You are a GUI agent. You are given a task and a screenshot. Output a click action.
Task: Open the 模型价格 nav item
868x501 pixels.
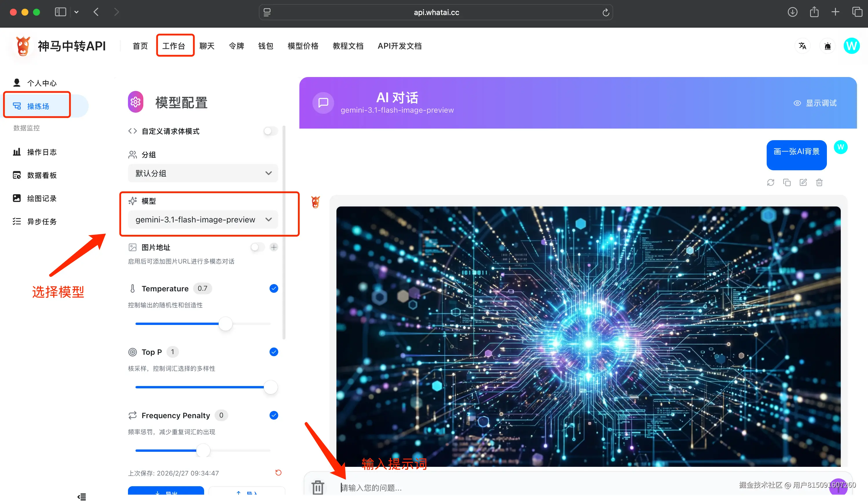coord(303,46)
